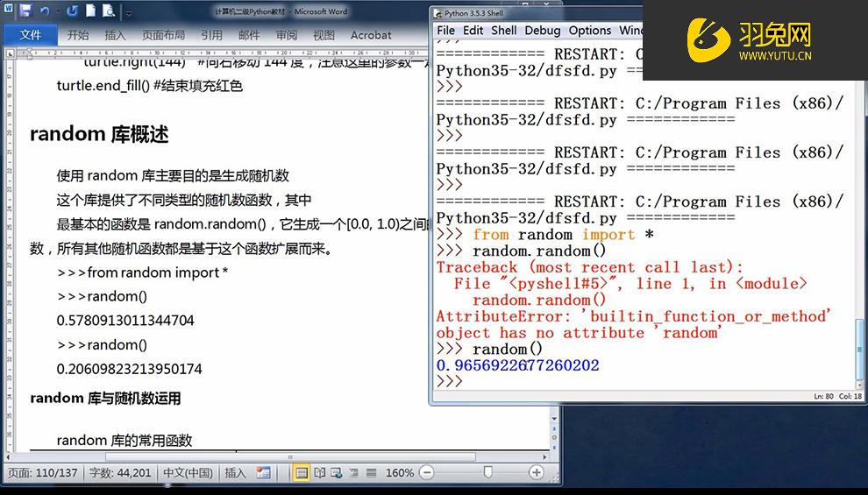Switch to the 视图 ribbon tab

click(x=324, y=35)
